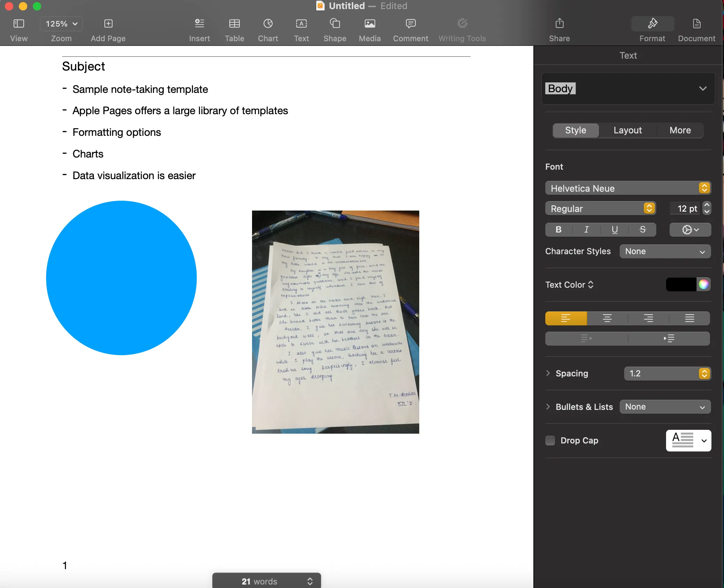The image size is (724, 588).
Task: Click the increase indent button
Action: click(x=668, y=338)
